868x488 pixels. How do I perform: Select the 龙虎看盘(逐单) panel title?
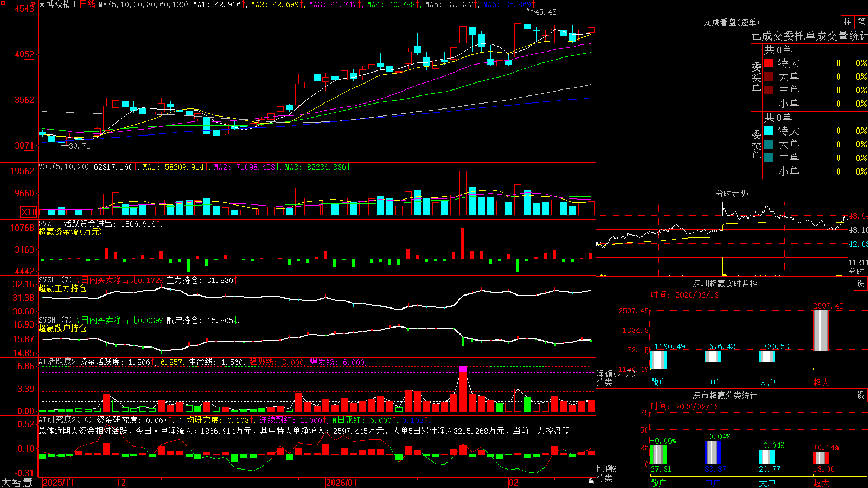click(x=731, y=22)
